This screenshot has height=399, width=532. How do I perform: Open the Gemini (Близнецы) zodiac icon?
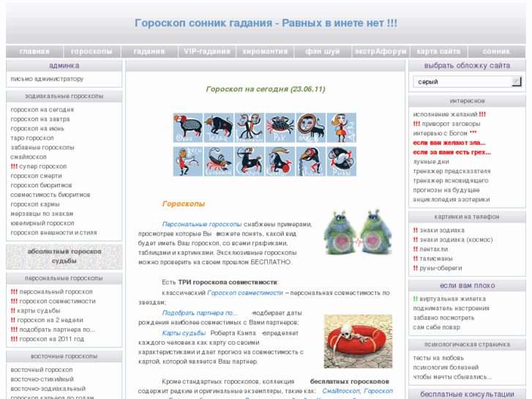point(250,127)
